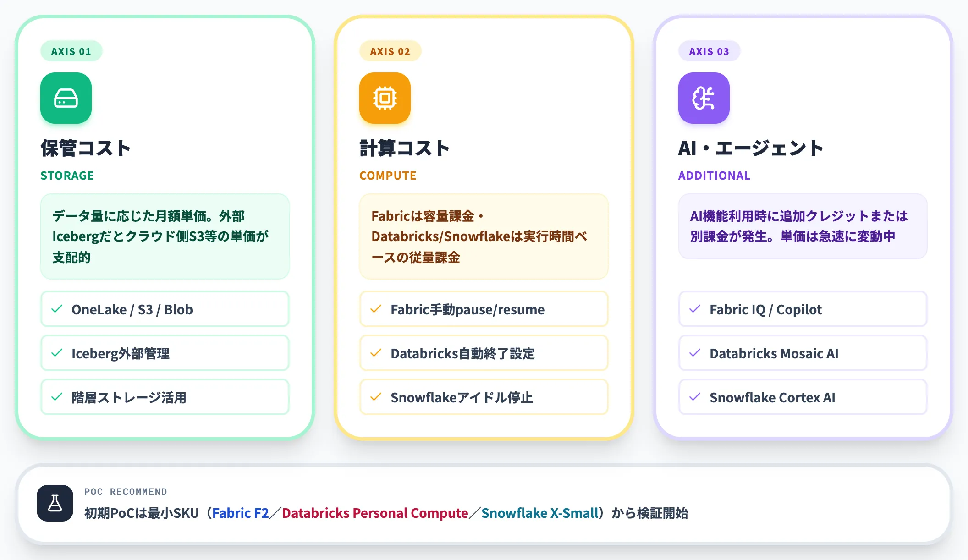Image resolution: width=968 pixels, height=560 pixels.
Task: Click the checkmark beside Snowflake Cortex AI
Action: 695,397
